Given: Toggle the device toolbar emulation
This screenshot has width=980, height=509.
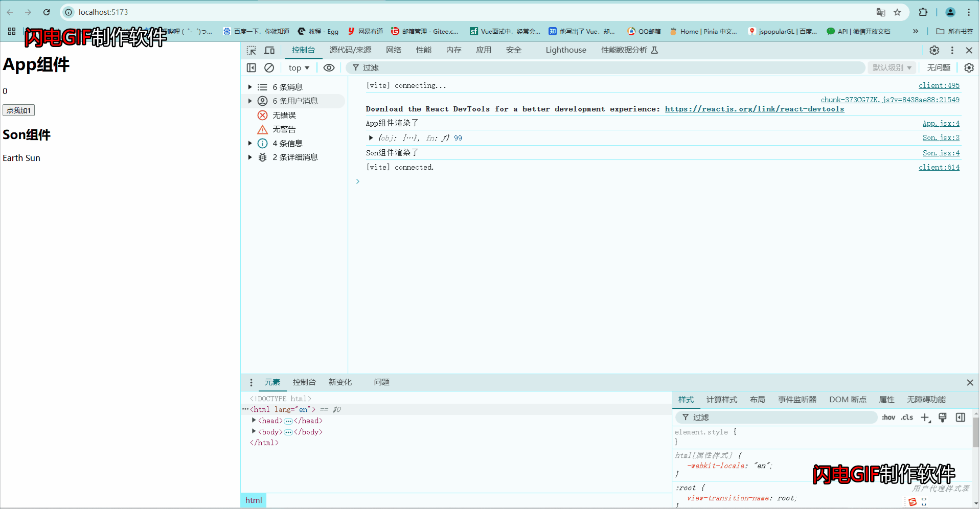Looking at the screenshot, I should coord(269,50).
